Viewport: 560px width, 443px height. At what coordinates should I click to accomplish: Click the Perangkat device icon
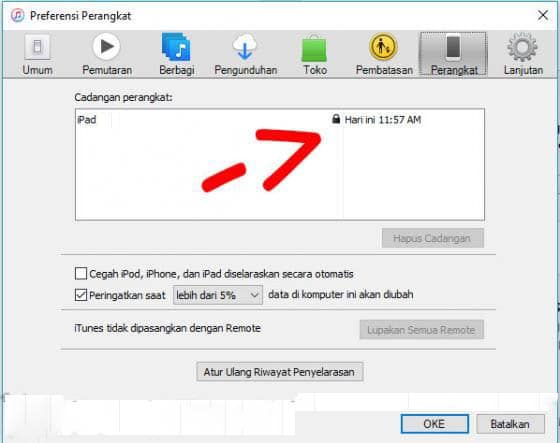pyautogui.click(x=453, y=47)
